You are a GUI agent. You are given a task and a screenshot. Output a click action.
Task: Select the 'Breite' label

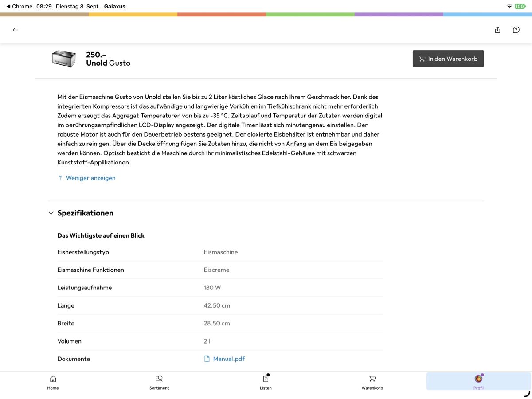coord(66,323)
